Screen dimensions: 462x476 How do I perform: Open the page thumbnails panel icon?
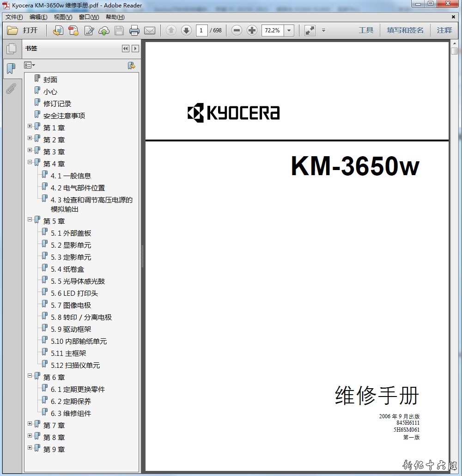[x=12, y=49]
